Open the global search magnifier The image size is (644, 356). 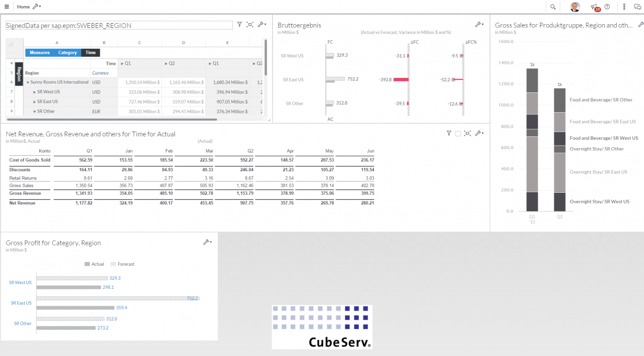pos(553,6)
